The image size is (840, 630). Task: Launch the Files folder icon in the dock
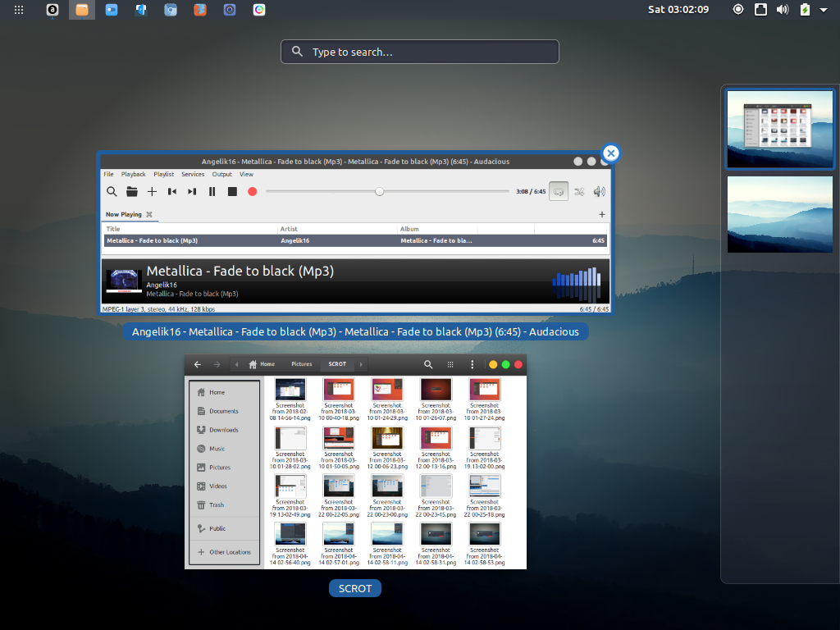[82, 10]
